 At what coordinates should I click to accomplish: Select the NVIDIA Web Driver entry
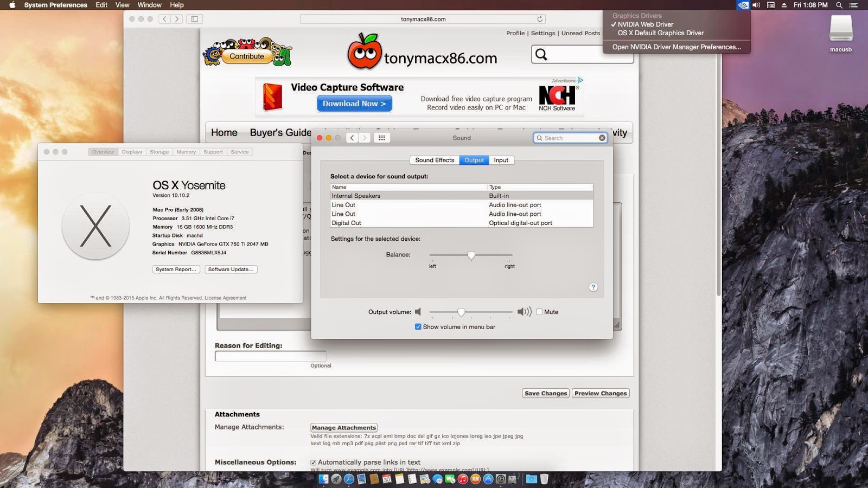645,24
